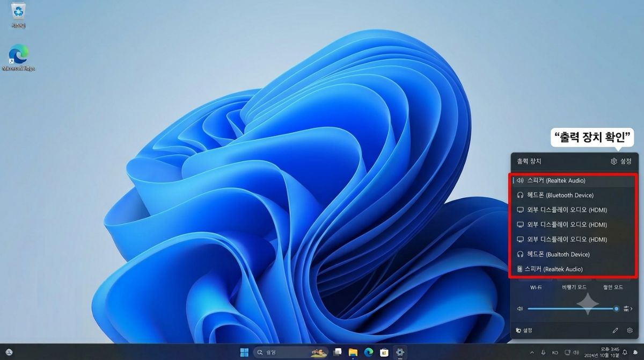The image size is (644, 360).
Task: Click the 절전 모드 quick setting label
Action: (x=613, y=287)
